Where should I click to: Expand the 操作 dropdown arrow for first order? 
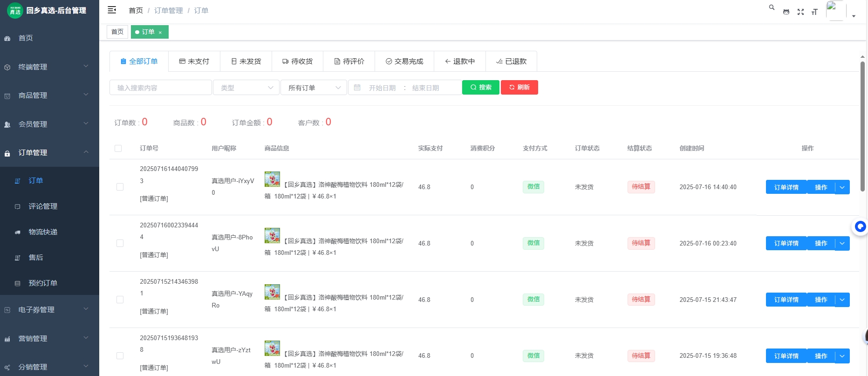tap(842, 187)
